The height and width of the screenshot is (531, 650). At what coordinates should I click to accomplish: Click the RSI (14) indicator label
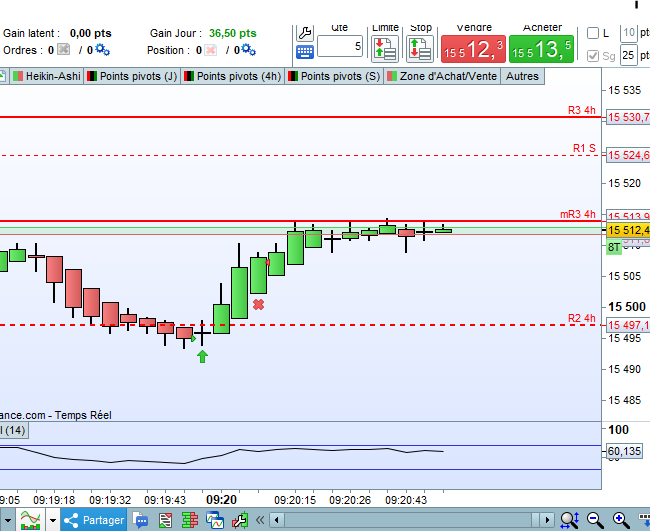coord(13,430)
